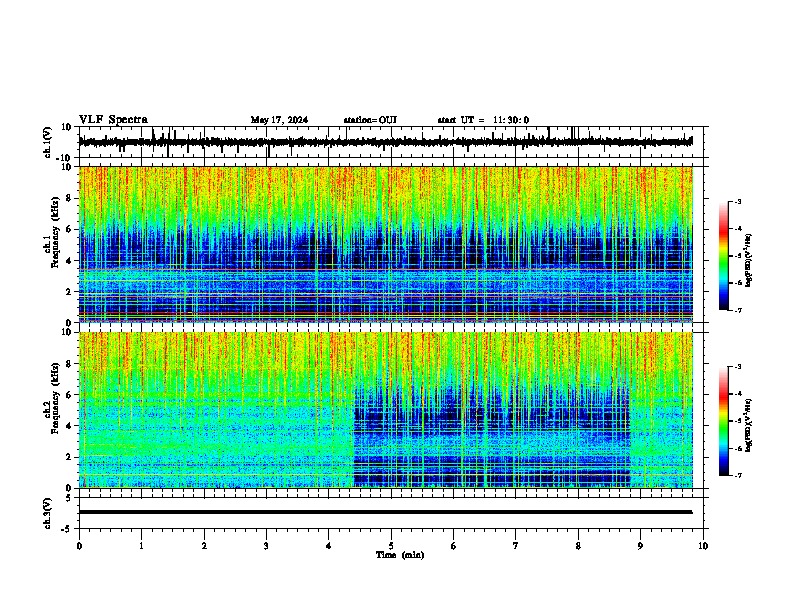Click time axis tick label "8"
792x612 pixels.
click(578, 546)
